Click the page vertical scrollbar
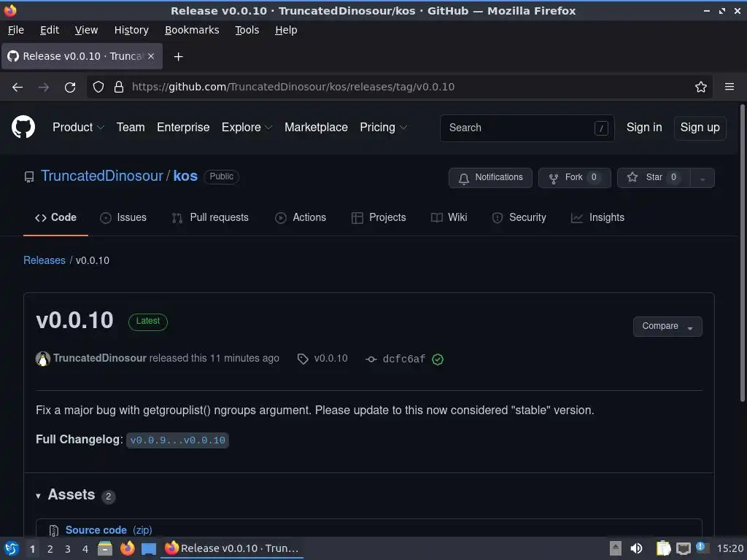This screenshot has height=560, width=747. [742, 253]
